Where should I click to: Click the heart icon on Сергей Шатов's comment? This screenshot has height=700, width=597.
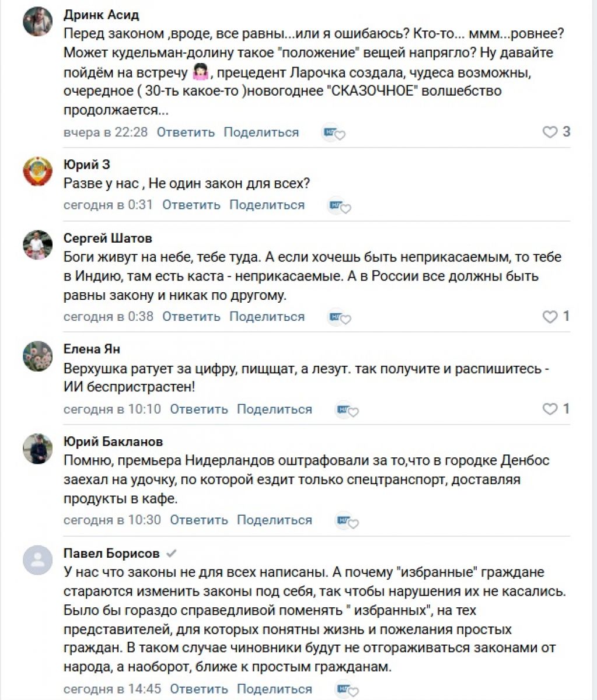click(550, 317)
